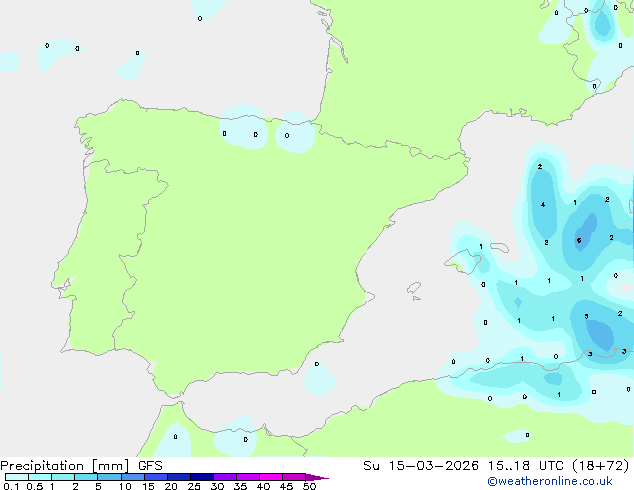The width and height of the screenshot is (634, 490).
Task: Click the "15..18 UTC" time range text
Action: [x=526, y=466]
